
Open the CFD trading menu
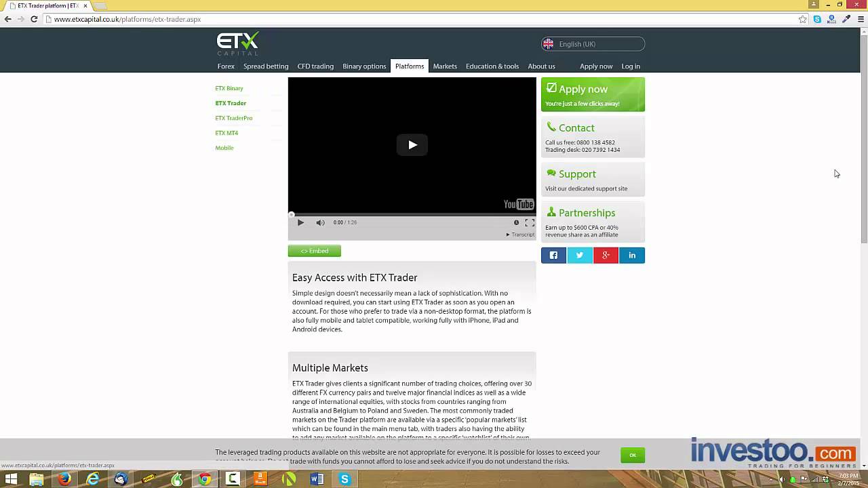tap(315, 66)
